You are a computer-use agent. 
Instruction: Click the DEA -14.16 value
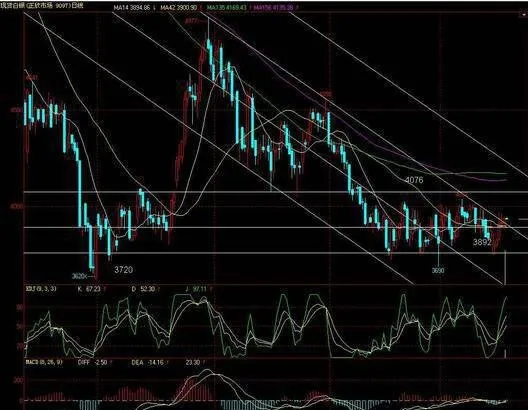[147, 363]
